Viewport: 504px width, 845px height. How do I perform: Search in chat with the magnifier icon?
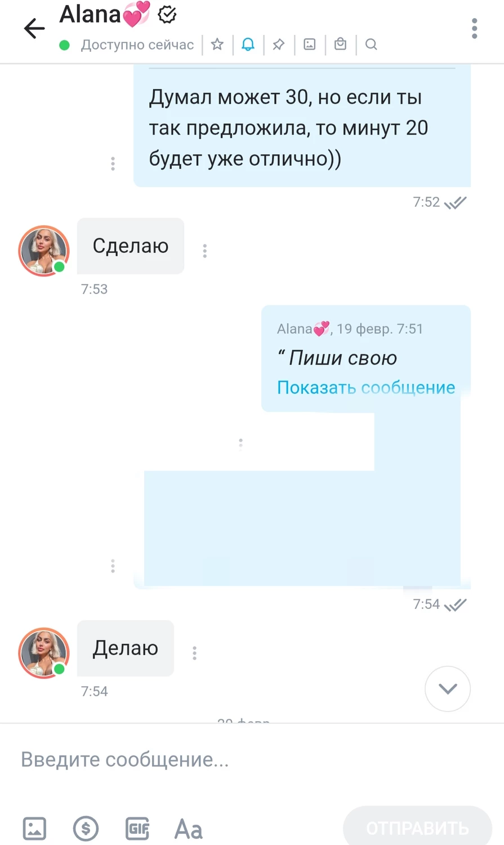coord(371,45)
